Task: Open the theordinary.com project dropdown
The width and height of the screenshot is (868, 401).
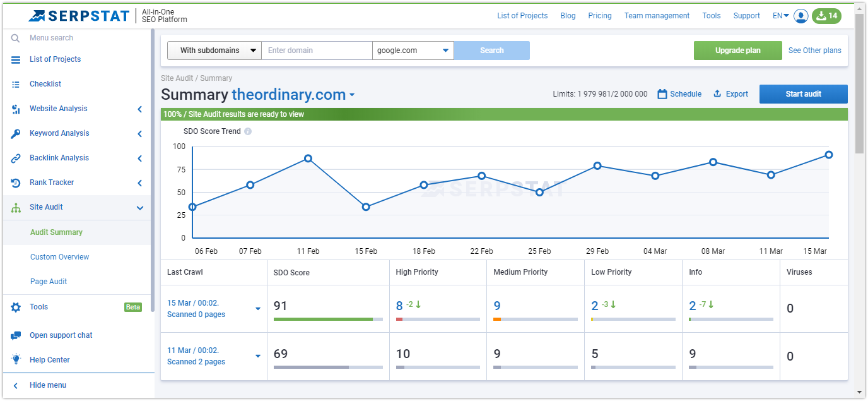Action: coord(352,95)
